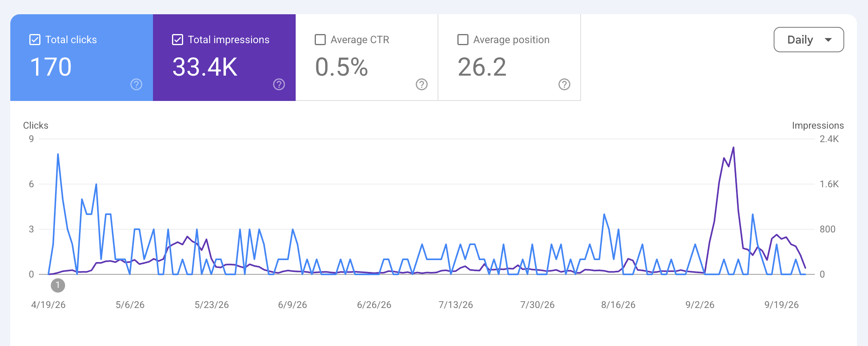Click the 2.4K impressions axis label
This screenshot has height=346, width=868.
(x=829, y=139)
